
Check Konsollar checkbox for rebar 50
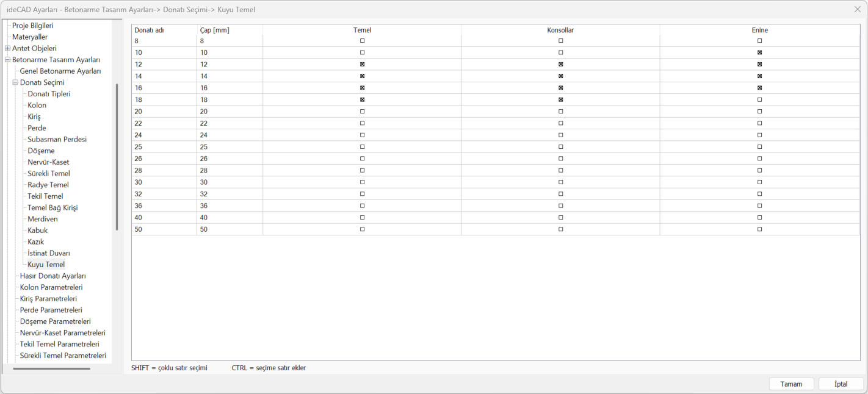tap(561, 229)
